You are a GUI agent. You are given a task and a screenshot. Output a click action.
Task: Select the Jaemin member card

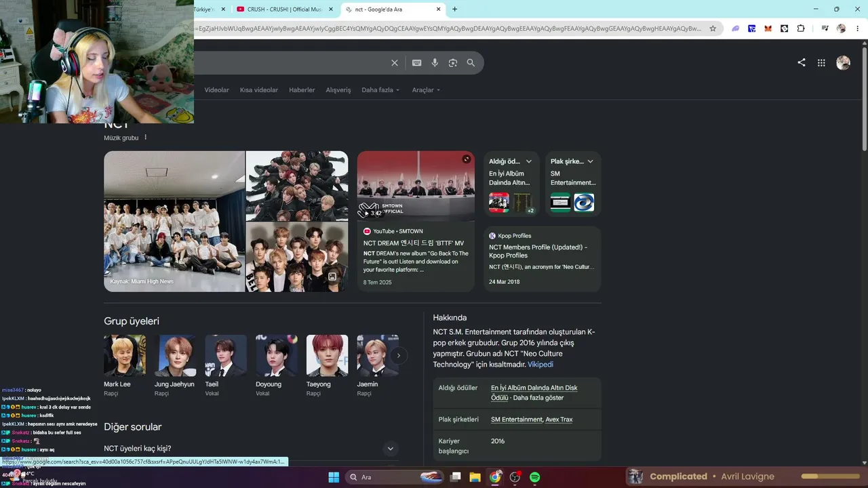(x=378, y=365)
